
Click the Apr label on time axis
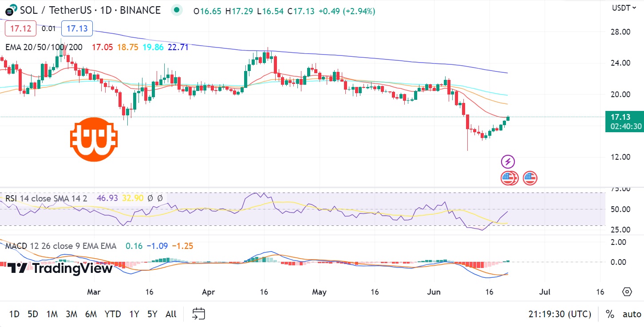pyautogui.click(x=208, y=292)
